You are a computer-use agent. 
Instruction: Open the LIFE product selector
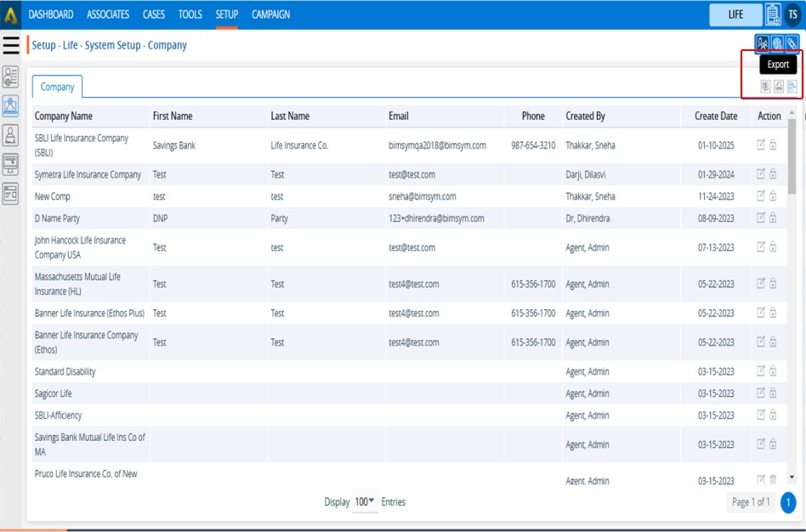(735, 14)
